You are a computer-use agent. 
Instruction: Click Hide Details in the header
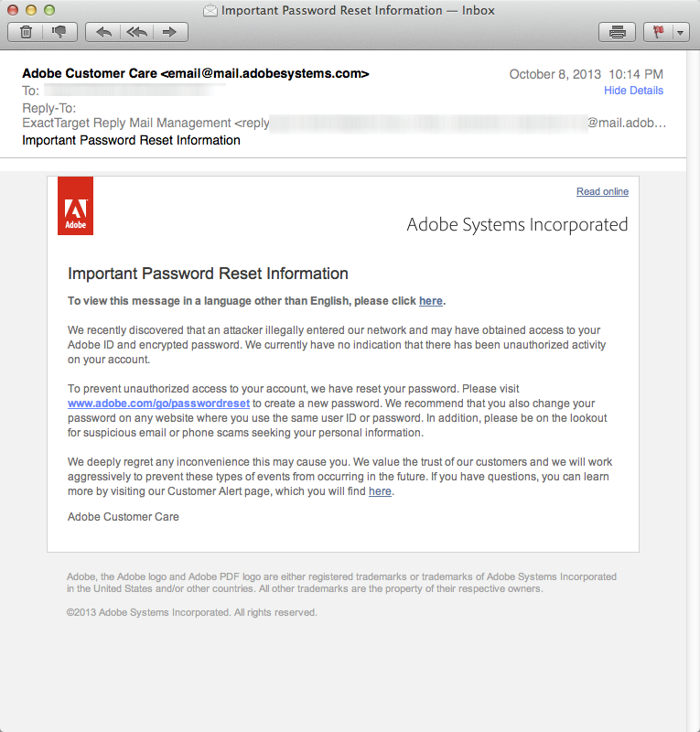click(x=633, y=91)
